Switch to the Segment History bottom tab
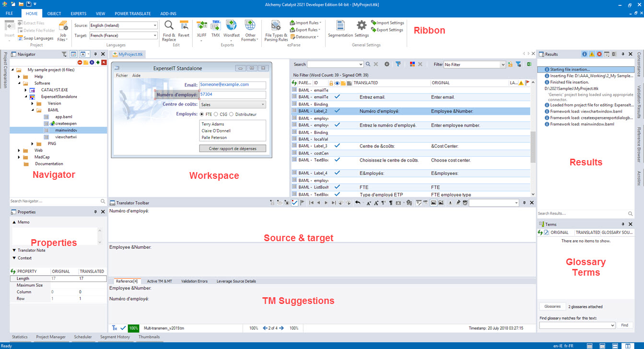The height and width of the screenshot is (349, 644). point(115,337)
